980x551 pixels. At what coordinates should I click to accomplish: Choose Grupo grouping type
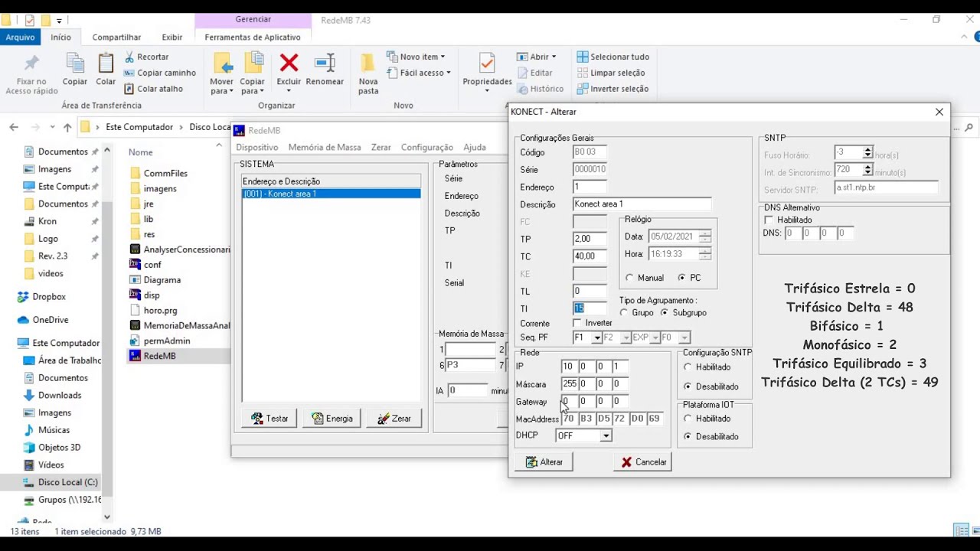624,312
